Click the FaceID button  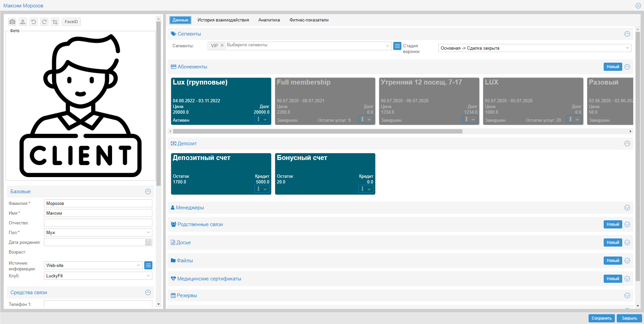pyautogui.click(x=71, y=22)
